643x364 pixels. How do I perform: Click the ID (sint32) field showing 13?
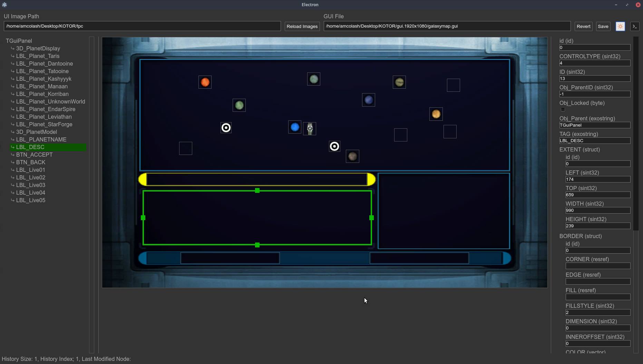[595, 79]
